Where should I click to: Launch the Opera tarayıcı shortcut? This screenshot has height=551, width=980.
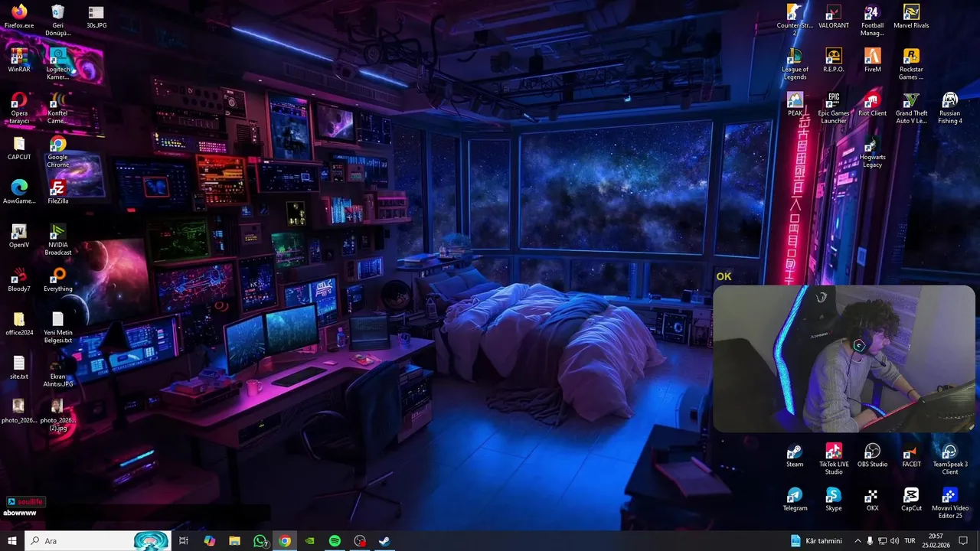19,108
